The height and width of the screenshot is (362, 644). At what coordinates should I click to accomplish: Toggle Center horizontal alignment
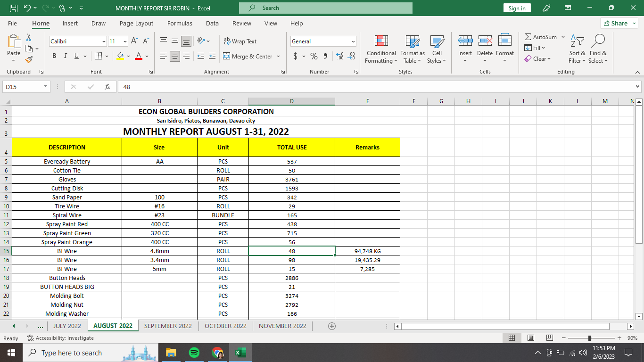(175, 56)
